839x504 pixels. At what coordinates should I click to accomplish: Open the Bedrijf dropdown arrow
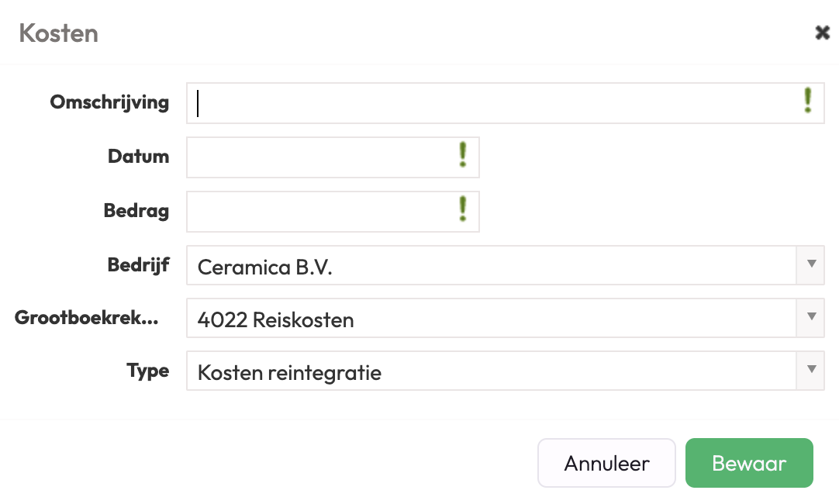point(811,264)
